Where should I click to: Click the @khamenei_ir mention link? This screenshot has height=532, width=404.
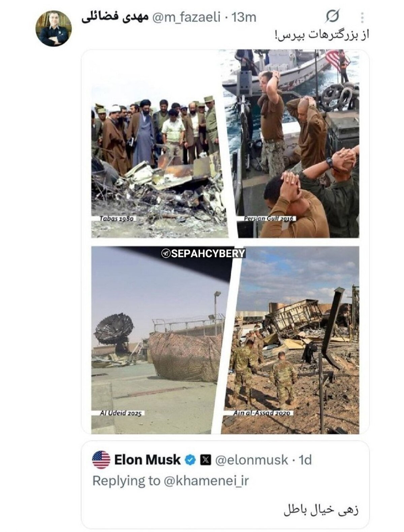pos(206,480)
